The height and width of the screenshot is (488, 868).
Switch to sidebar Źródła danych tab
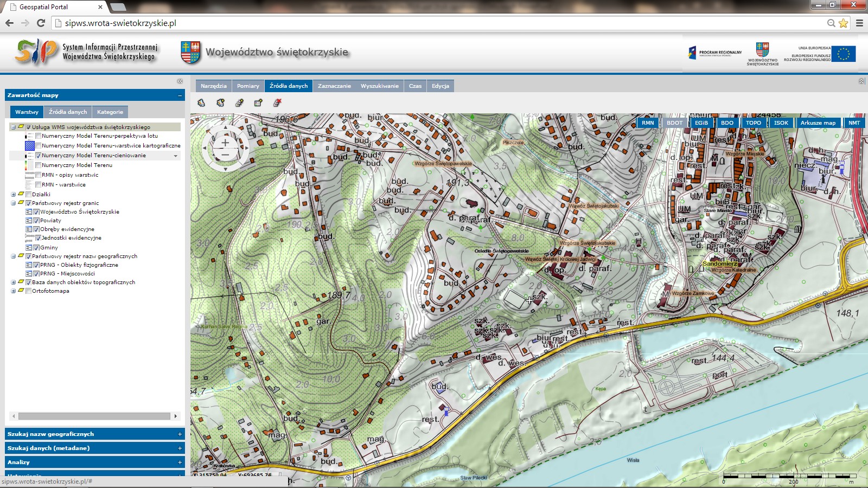point(68,112)
